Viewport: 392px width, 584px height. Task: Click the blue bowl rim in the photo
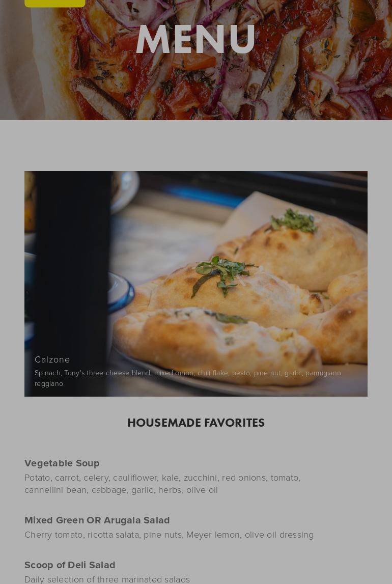click(x=122, y=293)
